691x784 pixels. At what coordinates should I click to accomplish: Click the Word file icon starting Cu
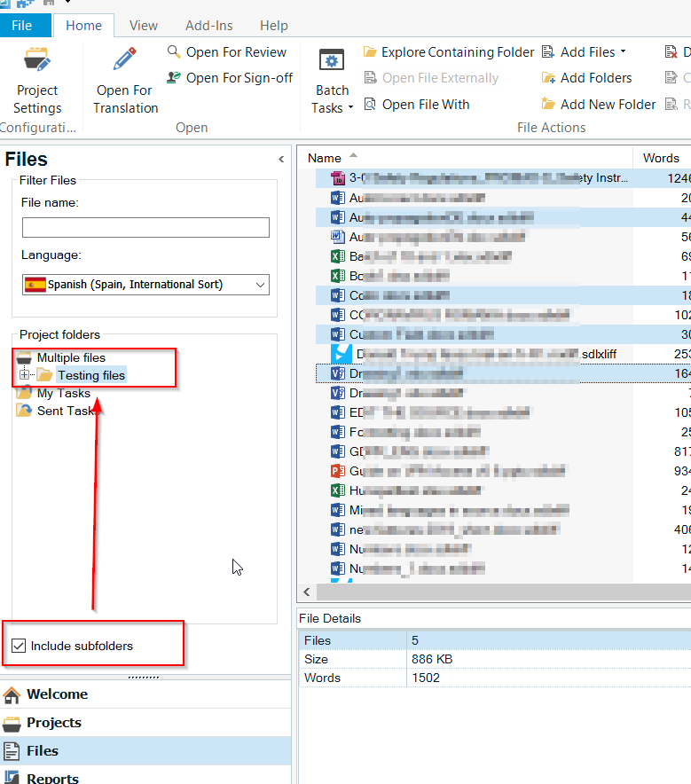338,334
